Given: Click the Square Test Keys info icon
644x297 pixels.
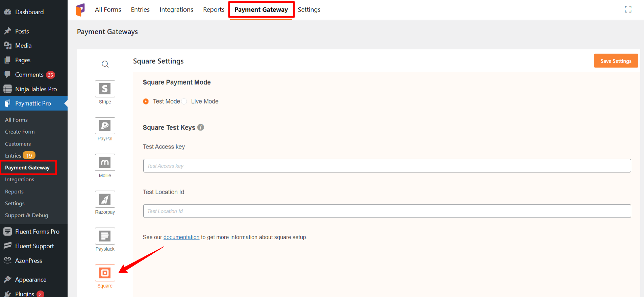Looking at the screenshot, I should coord(201,127).
